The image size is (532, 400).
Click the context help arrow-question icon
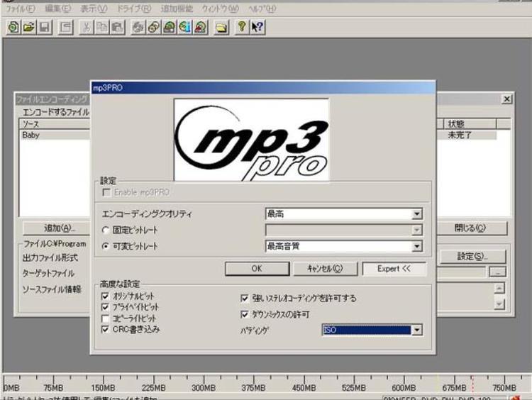coord(257,27)
